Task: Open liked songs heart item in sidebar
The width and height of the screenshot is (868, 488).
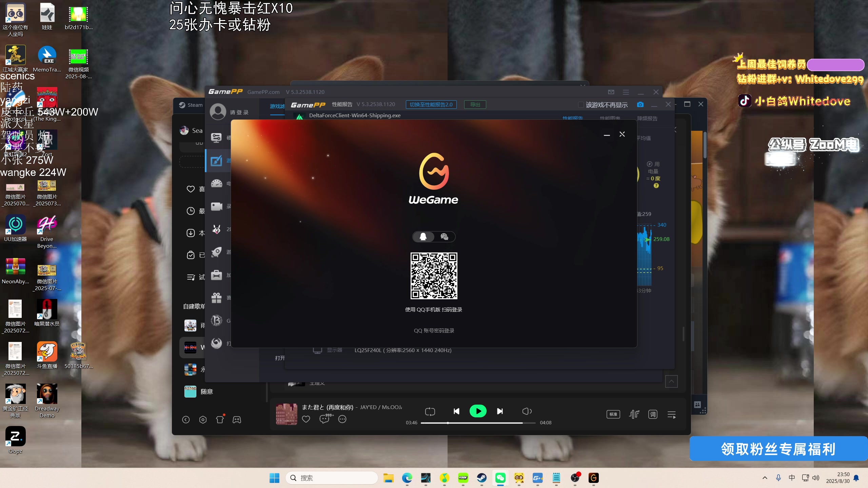Action: [196, 189]
